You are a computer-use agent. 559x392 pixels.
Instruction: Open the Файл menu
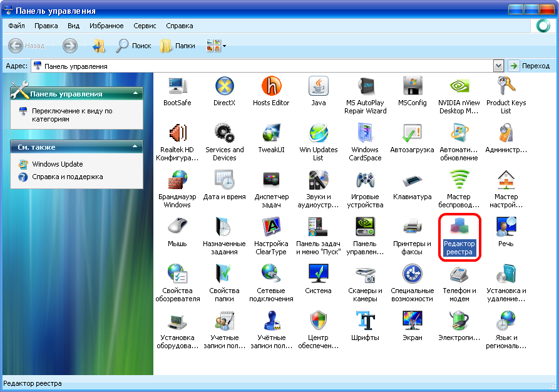click(x=16, y=26)
